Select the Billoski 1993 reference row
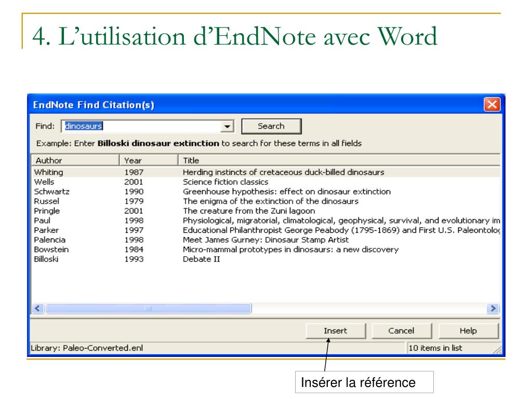The width and height of the screenshot is (532, 399). (x=266, y=259)
